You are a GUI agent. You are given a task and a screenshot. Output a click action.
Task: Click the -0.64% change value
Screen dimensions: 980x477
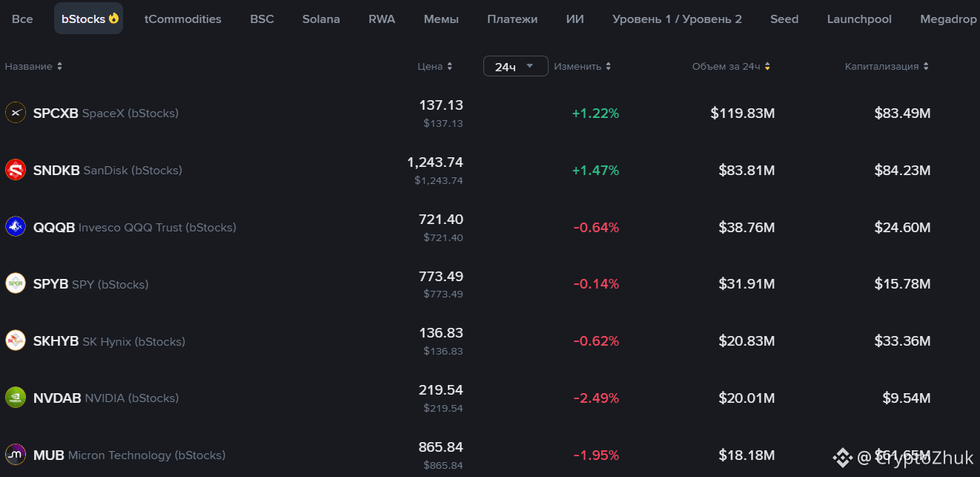pos(596,228)
